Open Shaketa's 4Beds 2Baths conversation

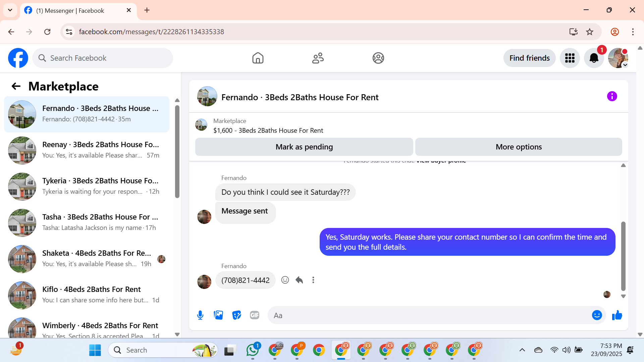pyautogui.click(x=87, y=259)
